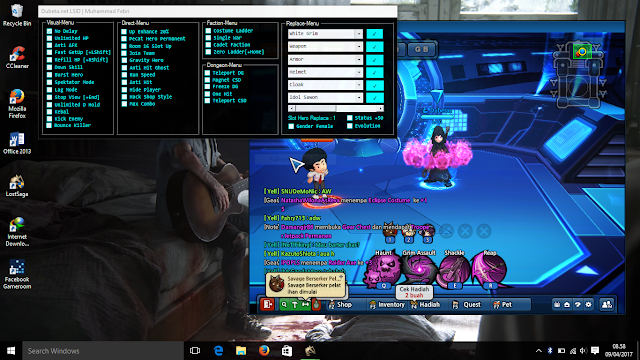Open the Recycle Bin desktop icon
This screenshot has width=640, height=360.
coord(17,14)
